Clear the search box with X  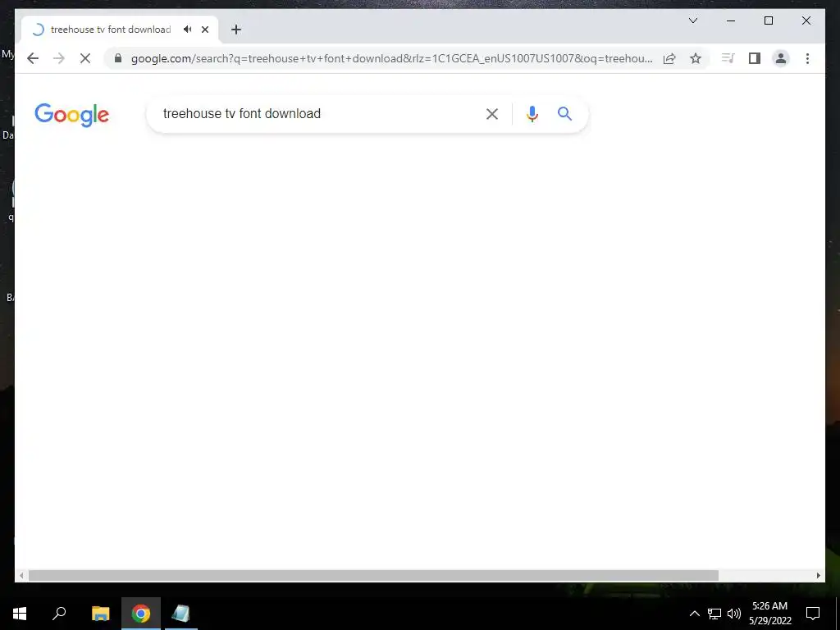pyautogui.click(x=492, y=113)
